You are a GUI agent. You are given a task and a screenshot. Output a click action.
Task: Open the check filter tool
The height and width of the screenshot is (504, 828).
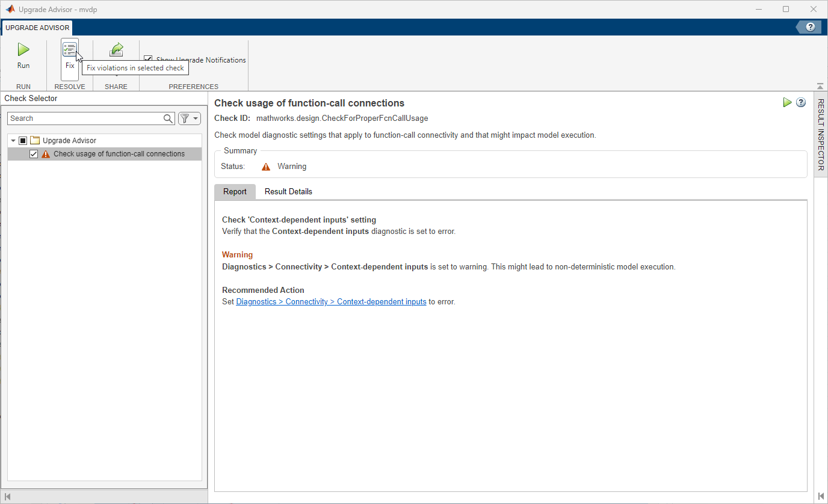coord(185,118)
